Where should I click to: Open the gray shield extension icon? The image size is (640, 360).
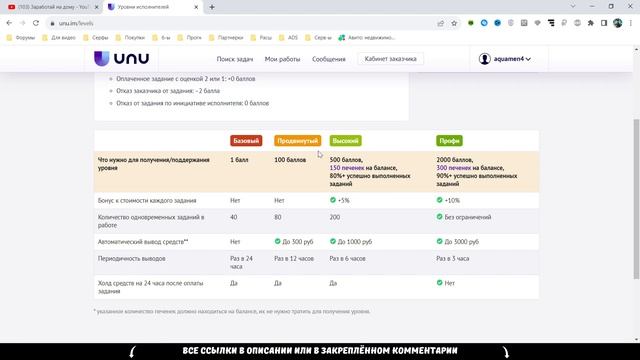[x=511, y=23]
